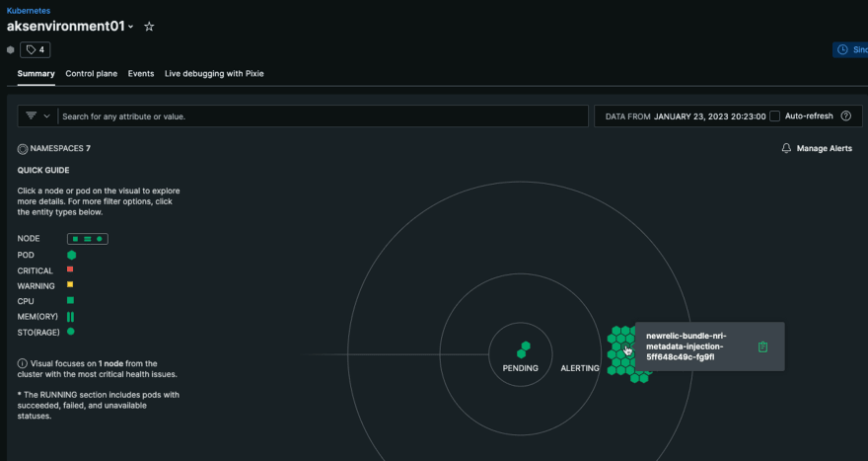Click the ALERTING ring label
Screen dimensions: 868x461
[x=580, y=368]
